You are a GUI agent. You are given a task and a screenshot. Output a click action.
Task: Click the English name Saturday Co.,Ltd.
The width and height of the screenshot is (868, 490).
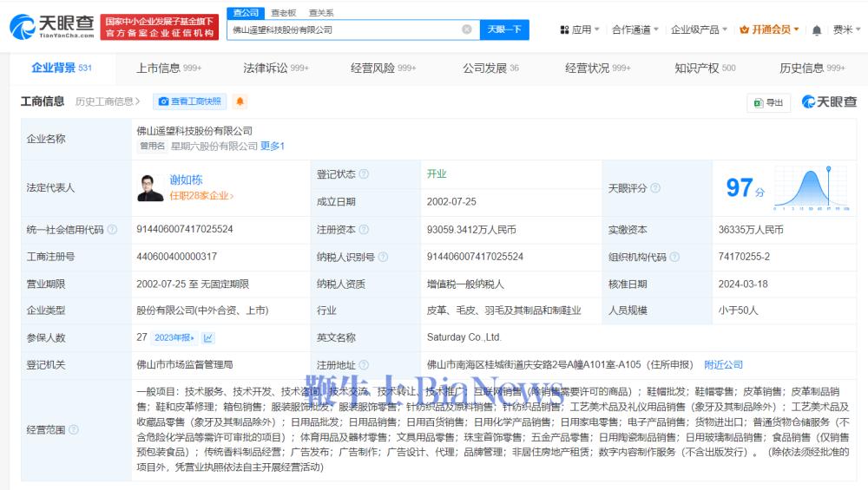coord(464,337)
